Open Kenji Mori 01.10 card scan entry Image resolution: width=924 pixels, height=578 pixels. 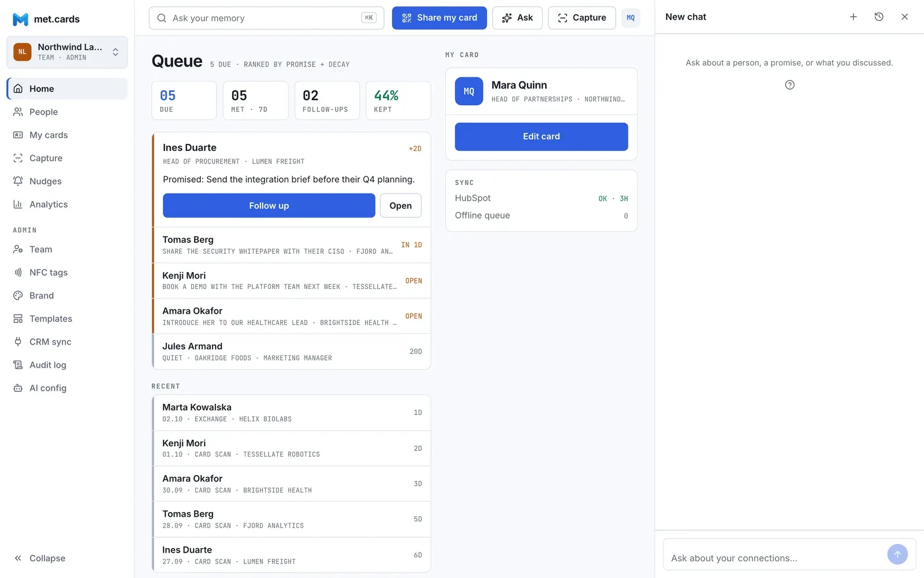pyautogui.click(x=292, y=449)
